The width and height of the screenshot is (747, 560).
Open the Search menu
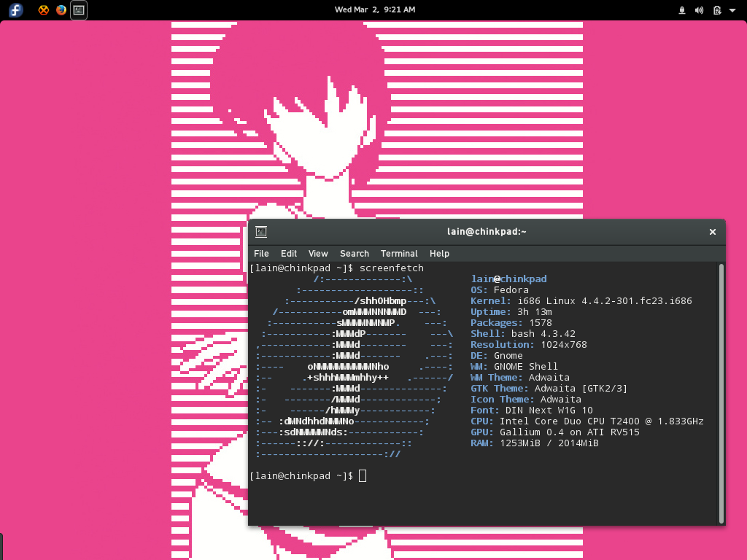point(354,254)
